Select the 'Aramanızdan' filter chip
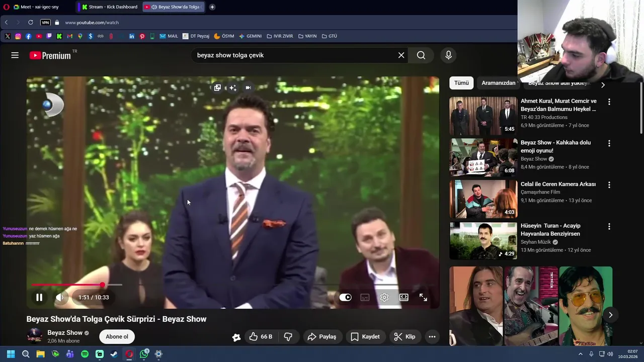The width and height of the screenshot is (644, 362). tap(498, 83)
